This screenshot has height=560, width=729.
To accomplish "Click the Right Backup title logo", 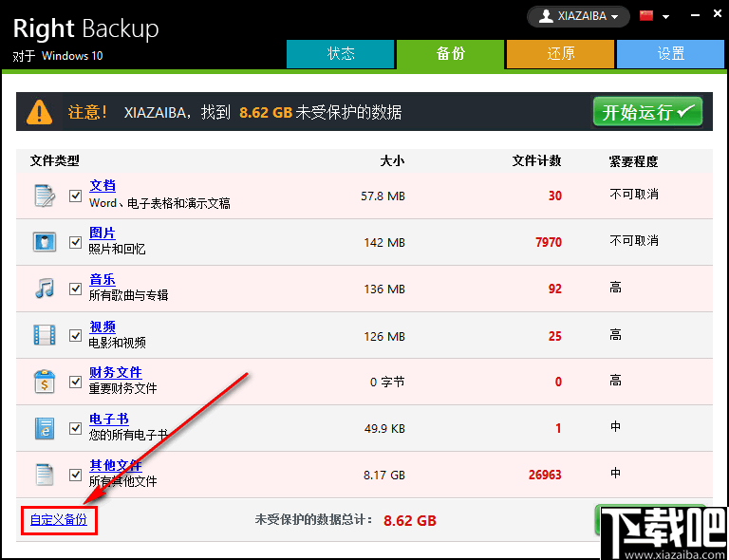I will click(86, 29).
